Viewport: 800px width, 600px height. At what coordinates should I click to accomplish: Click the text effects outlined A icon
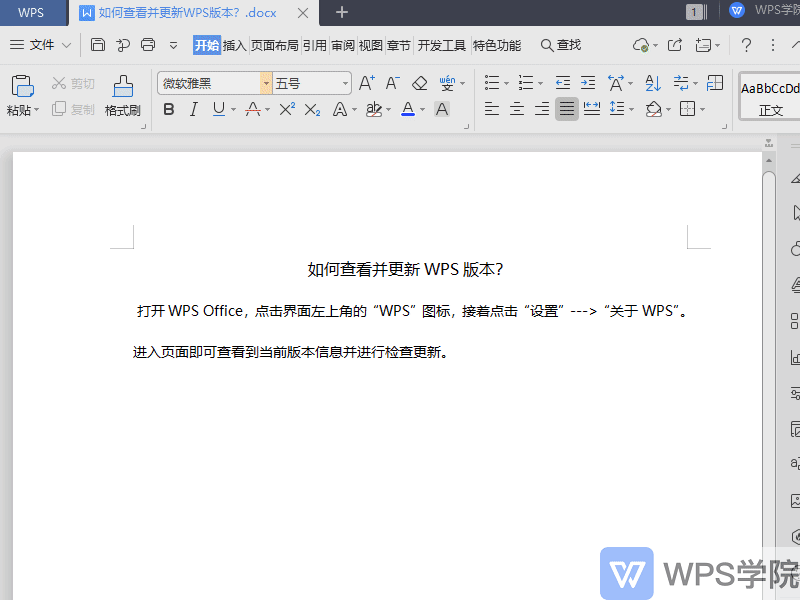(340, 109)
